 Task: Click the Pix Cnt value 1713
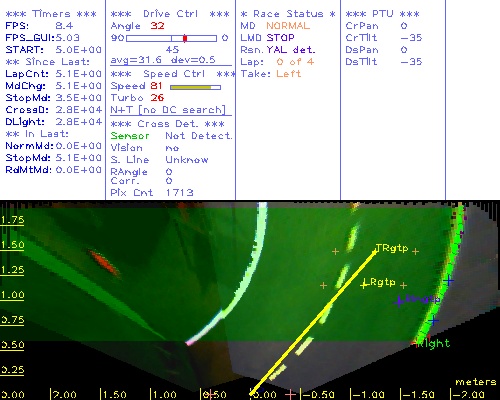click(x=180, y=193)
